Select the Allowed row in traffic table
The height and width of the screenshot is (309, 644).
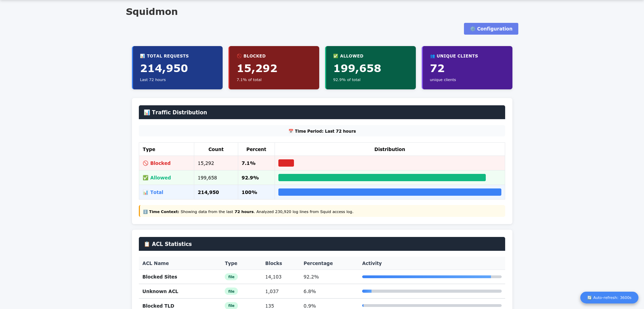(322, 178)
